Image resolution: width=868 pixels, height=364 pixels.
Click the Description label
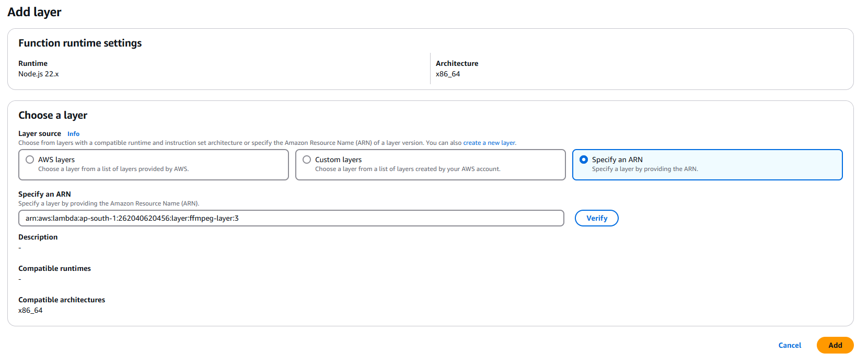coord(38,237)
